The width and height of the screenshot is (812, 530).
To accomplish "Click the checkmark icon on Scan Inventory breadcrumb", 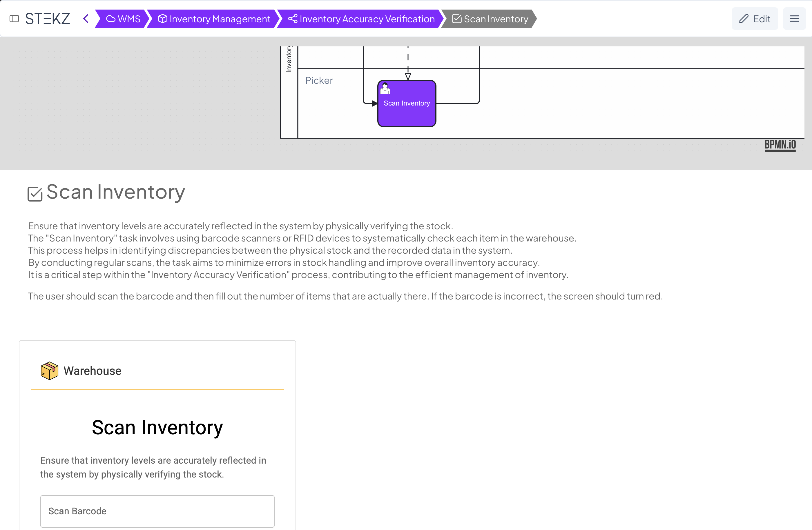I will pyautogui.click(x=456, y=19).
